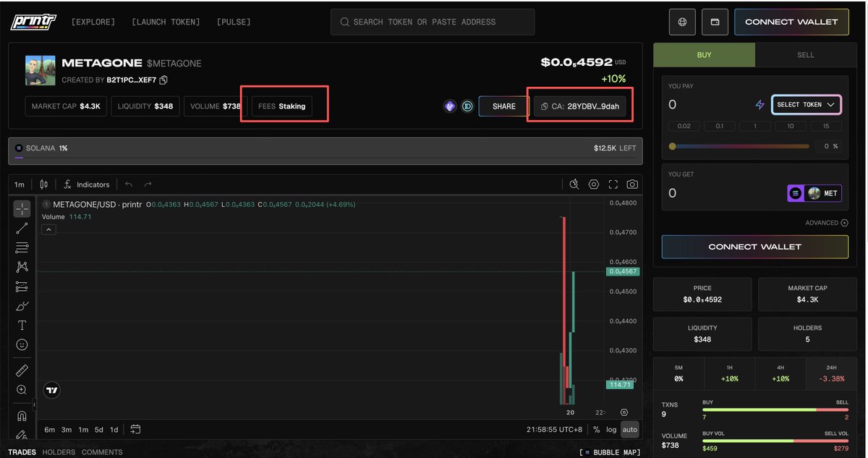Copy contract address 28YDBV...9dah
Image resolution: width=868 pixels, height=458 pixels.
click(x=580, y=106)
